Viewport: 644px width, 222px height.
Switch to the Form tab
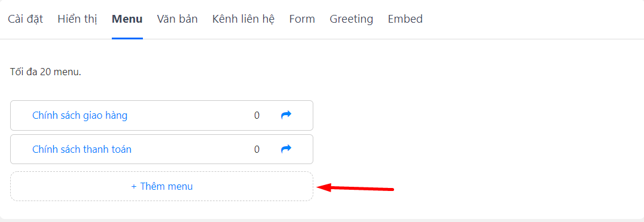[x=302, y=19]
